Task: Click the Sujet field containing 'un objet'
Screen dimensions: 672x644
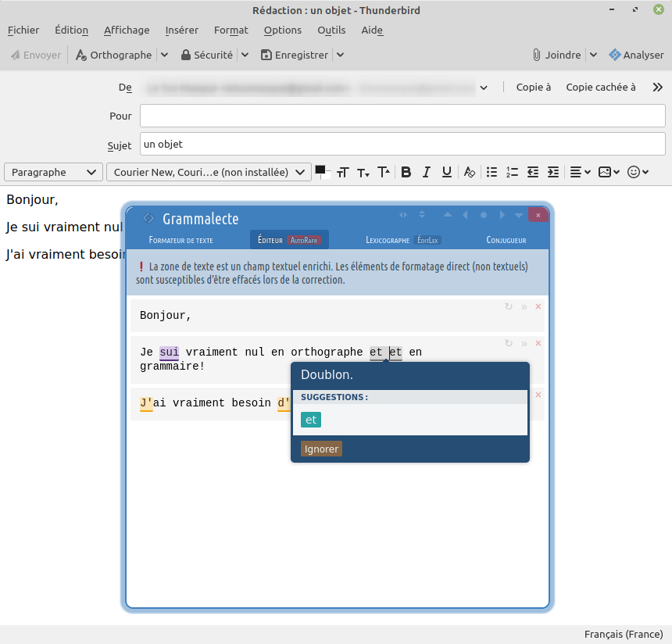Action: [x=402, y=144]
